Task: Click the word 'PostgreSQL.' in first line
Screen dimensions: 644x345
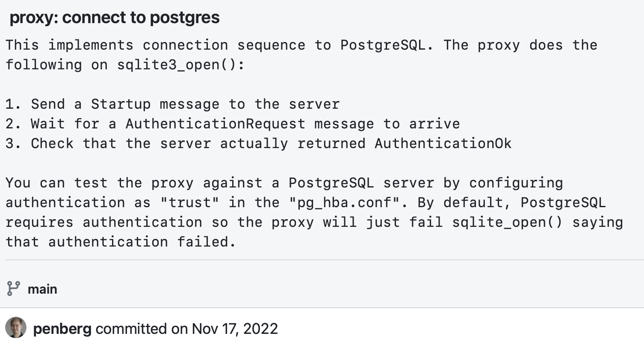Action: (x=387, y=45)
